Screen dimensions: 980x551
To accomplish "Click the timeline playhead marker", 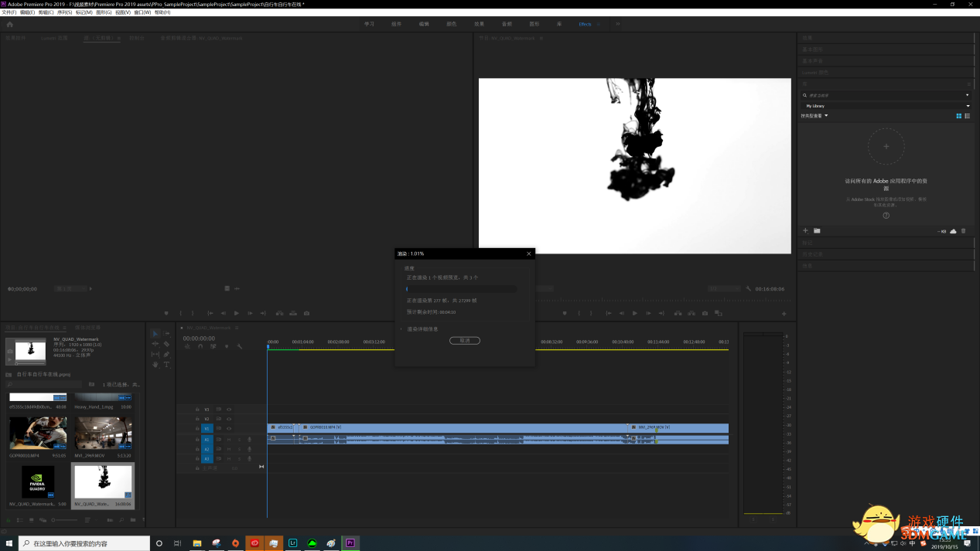I will coord(268,347).
